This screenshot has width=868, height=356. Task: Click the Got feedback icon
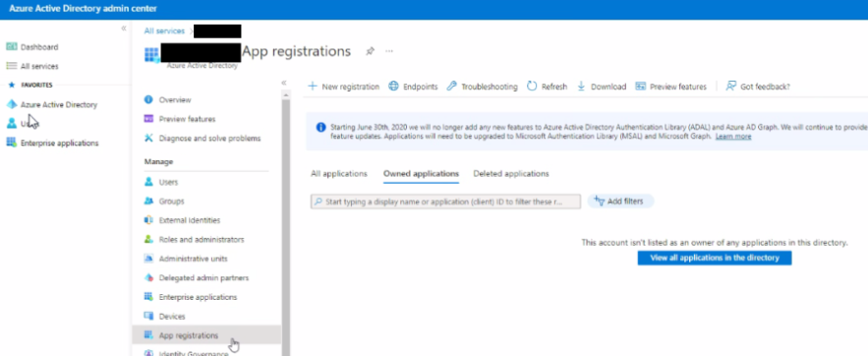pyautogui.click(x=731, y=87)
